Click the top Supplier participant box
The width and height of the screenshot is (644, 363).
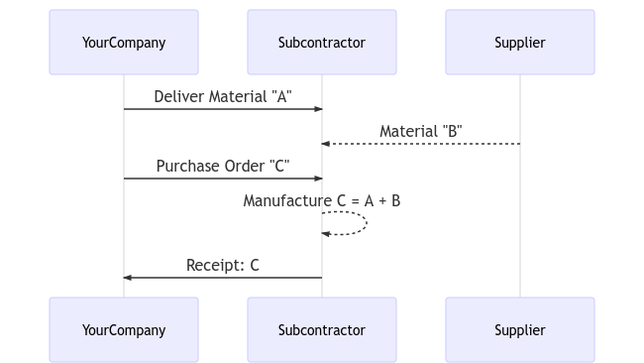click(520, 43)
